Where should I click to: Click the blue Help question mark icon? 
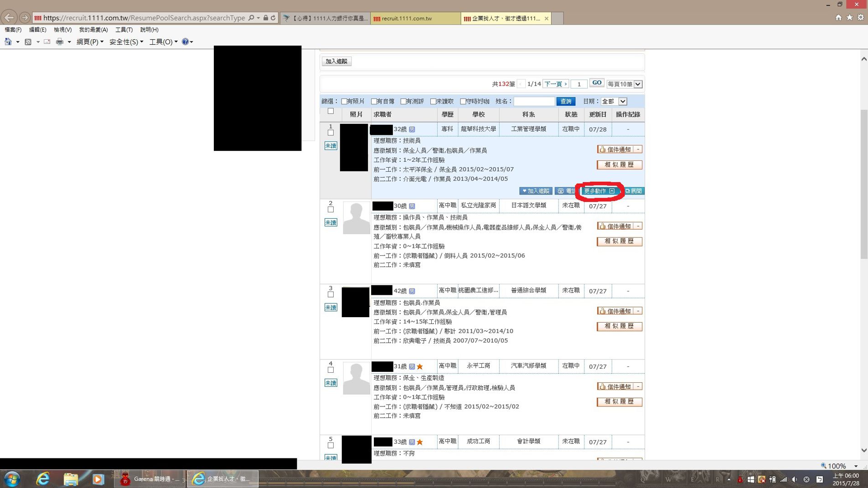click(x=185, y=42)
